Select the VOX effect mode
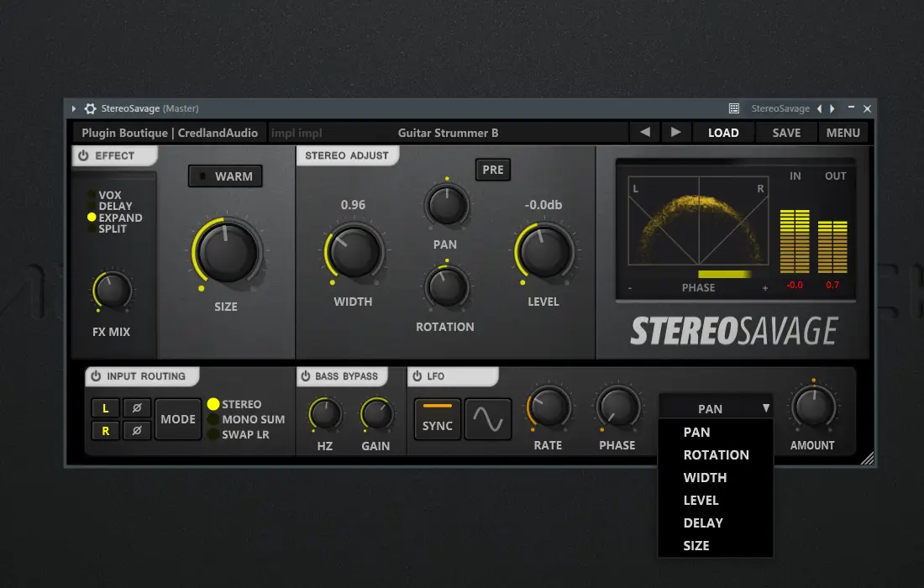The height and width of the screenshot is (588, 924). [x=105, y=195]
